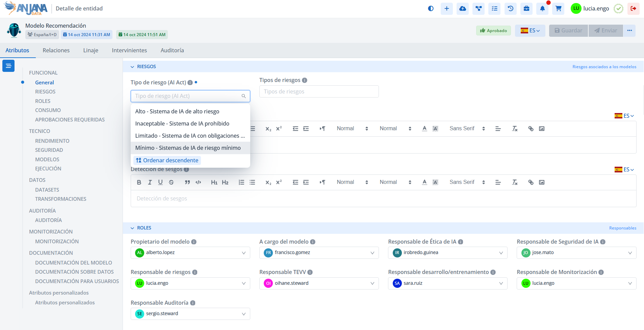Click the notifications bell icon
644x330 pixels.
[542, 9]
